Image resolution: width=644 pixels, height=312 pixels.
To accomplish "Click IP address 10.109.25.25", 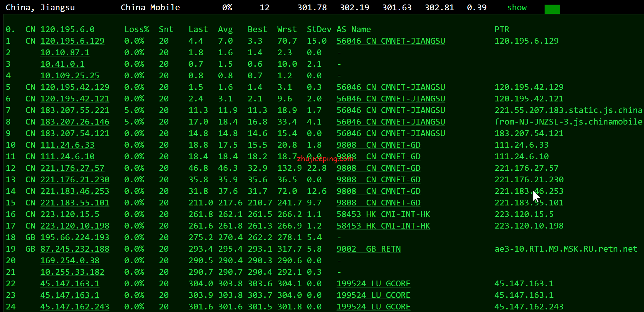I will tap(70, 76).
